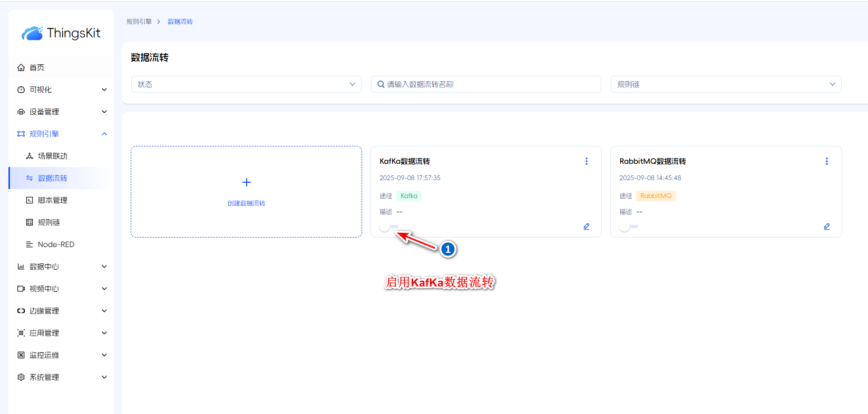Enable the KafKa数据流转 switch
868x414 pixels.
(x=389, y=226)
